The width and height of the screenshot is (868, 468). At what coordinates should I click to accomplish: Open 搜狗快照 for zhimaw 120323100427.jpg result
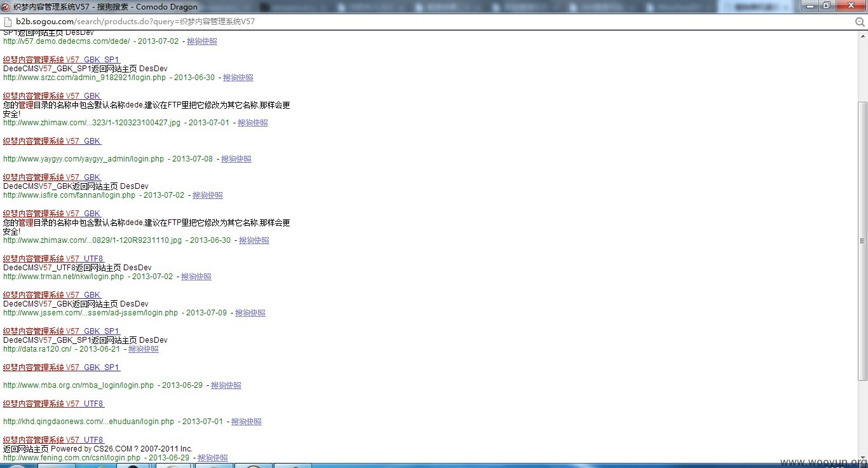click(x=253, y=123)
